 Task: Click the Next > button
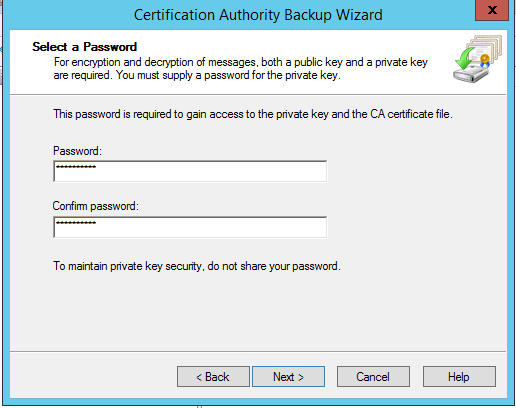pos(288,377)
